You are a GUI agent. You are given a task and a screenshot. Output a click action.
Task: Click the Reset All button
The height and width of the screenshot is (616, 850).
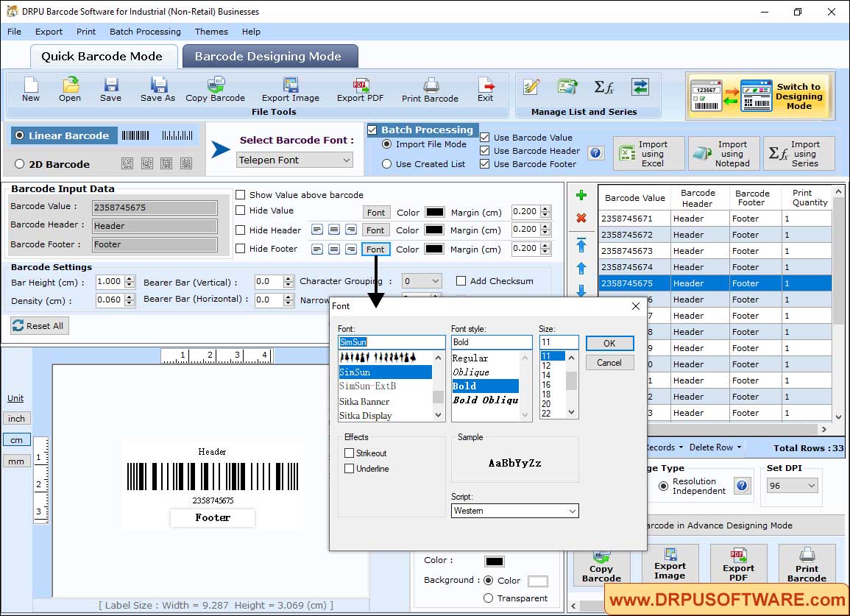(39, 326)
